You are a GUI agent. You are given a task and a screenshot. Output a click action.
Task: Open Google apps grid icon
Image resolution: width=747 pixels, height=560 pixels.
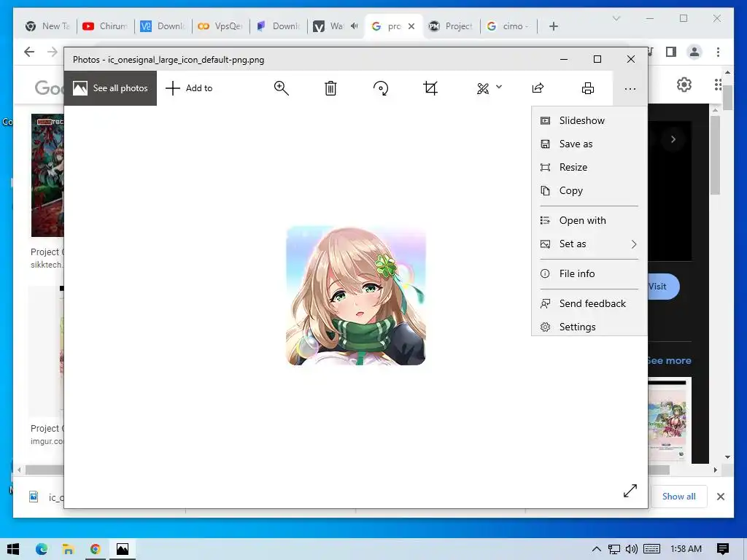click(x=718, y=85)
